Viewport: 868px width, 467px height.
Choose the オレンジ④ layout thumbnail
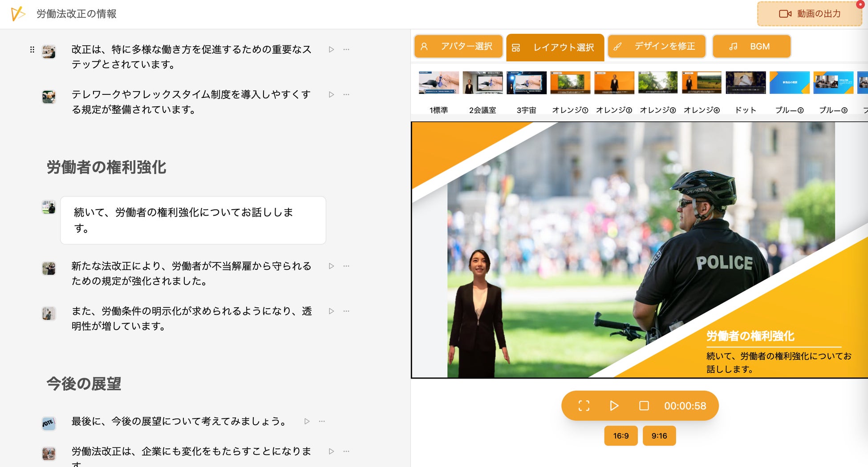(702, 83)
